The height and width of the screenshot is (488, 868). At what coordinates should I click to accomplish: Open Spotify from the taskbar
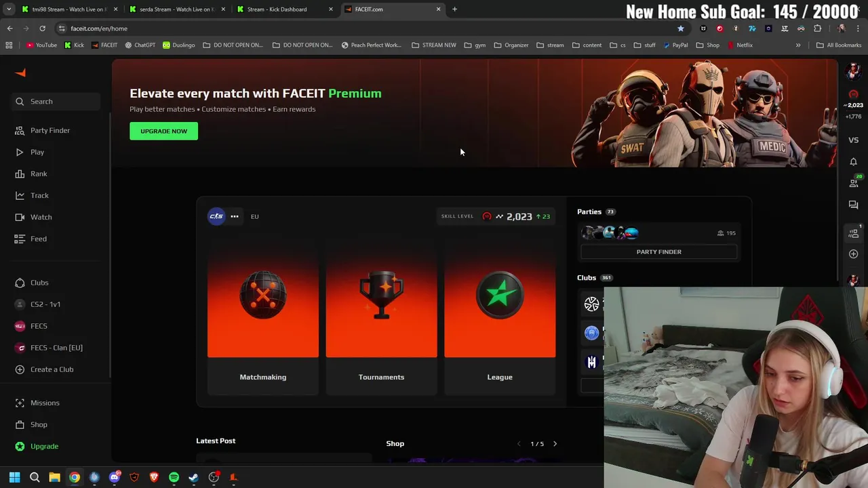174,477
